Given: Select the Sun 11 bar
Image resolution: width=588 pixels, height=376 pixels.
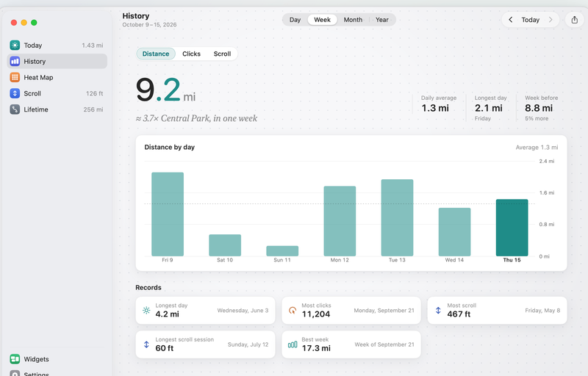Looking at the screenshot, I should 282,251.
